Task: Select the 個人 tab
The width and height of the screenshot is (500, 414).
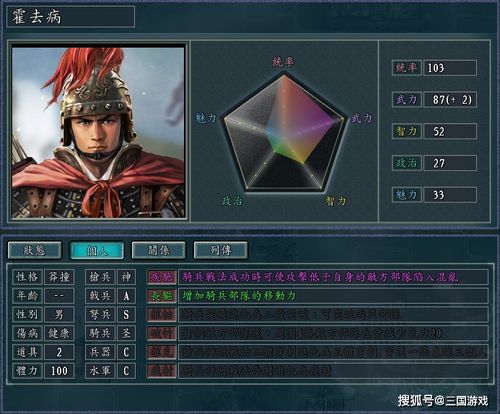Action: (x=97, y=250)
